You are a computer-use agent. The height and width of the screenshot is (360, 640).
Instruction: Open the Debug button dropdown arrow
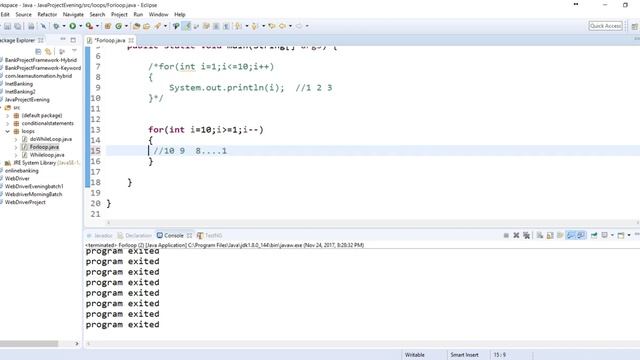pos(64,26)
